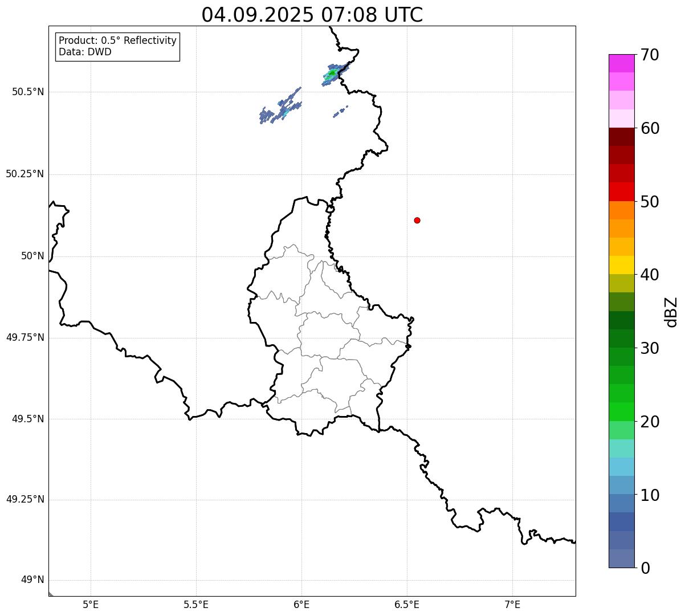Click the latitude label 49.75°N
685x616 pixels.
point(25,337)
